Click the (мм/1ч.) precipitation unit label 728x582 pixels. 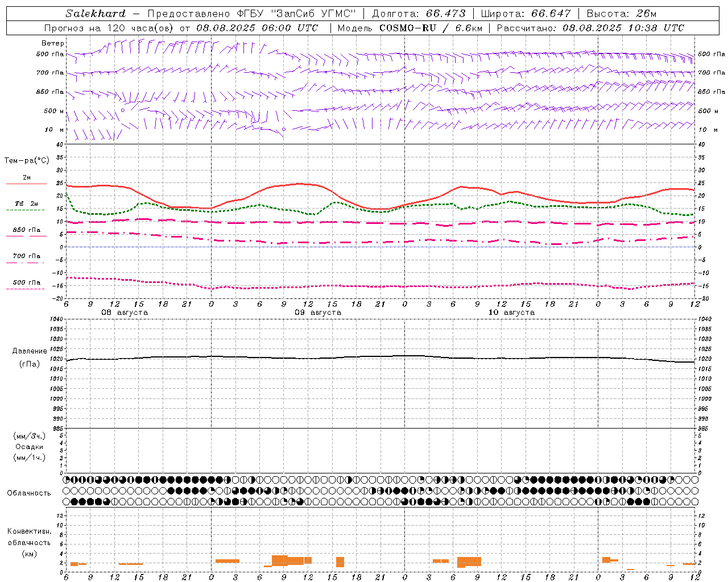tap(30, 458)
